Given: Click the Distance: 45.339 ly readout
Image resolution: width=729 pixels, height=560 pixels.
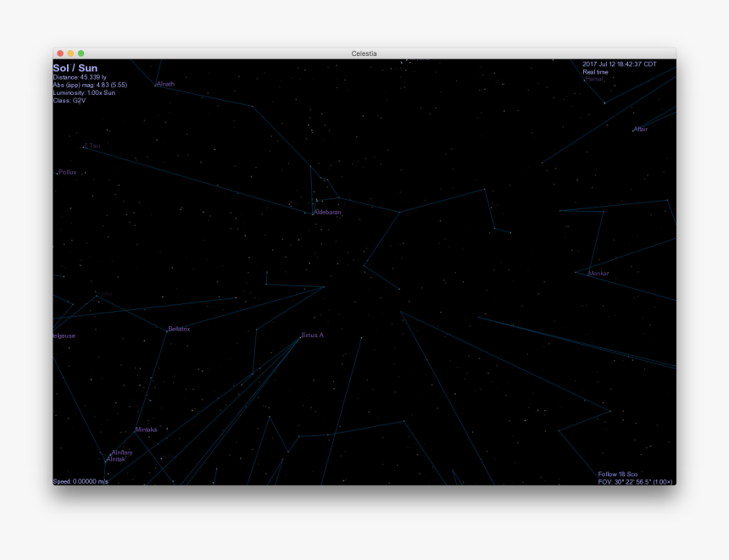Looking at the screenshot, I should point(80,77).
